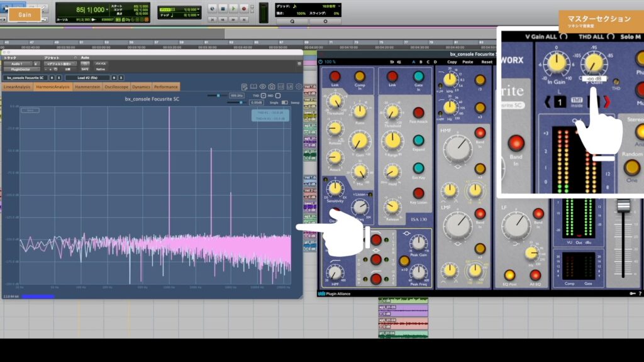Arm recording with the red Record button
This screenshot has width=644, height=362.
pyautogui.click(x=243, y=8)
